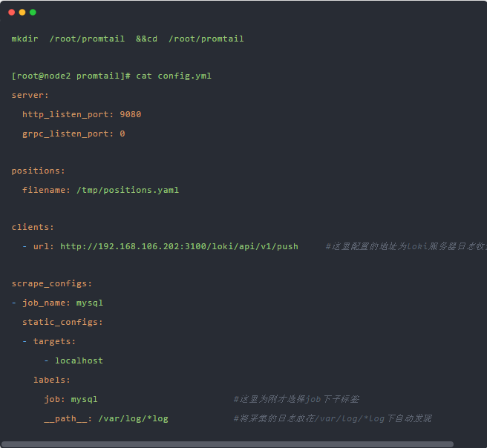Click the mkdir /root/promtail command line
The image size is (487, 448).
[x=127, y=39]
